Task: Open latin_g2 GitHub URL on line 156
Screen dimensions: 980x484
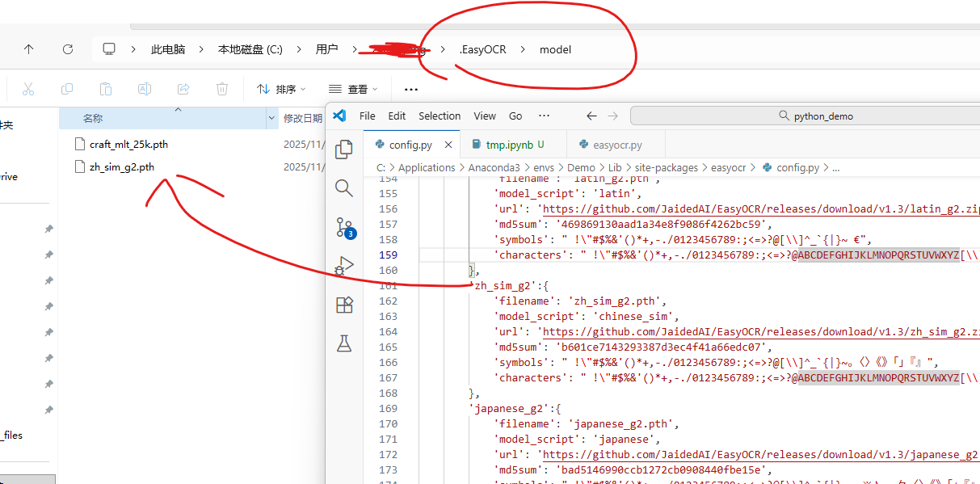Action: tap(760, 208)
